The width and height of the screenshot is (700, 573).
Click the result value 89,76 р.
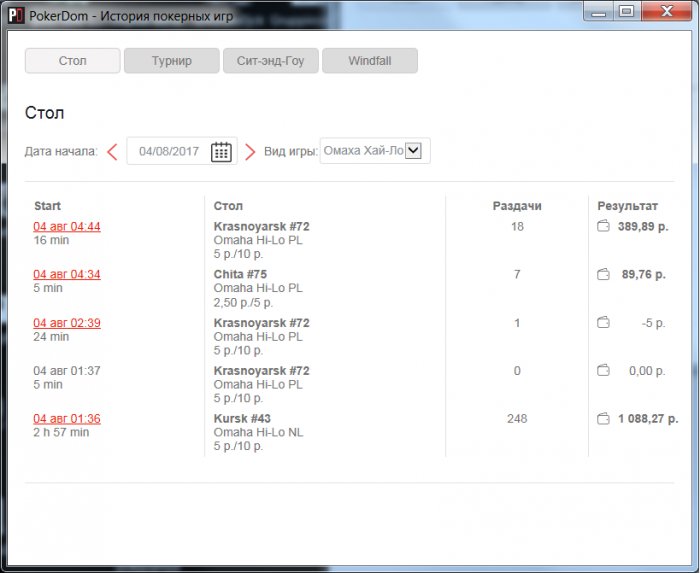[644, 274]
